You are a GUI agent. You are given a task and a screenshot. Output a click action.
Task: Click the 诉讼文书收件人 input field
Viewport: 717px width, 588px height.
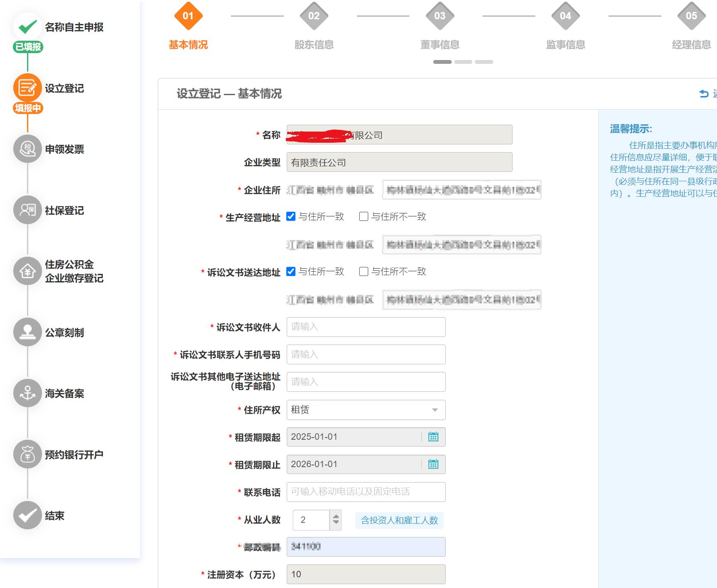366,327
